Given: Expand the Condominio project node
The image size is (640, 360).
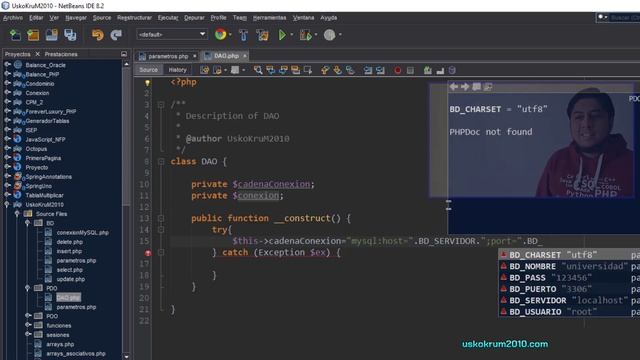Looking at the screenshot, I should (7, 83).
